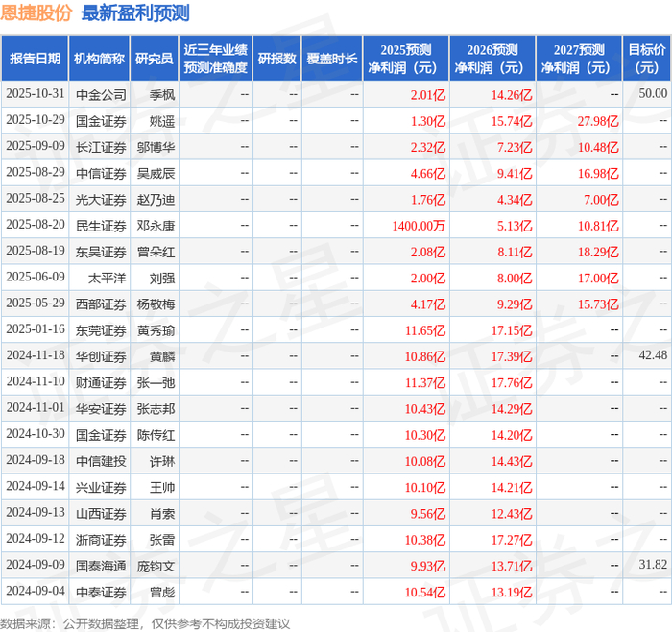Click the 2026预测净利润 header
Screen dimensions: 672x632
tap(492, 59)
